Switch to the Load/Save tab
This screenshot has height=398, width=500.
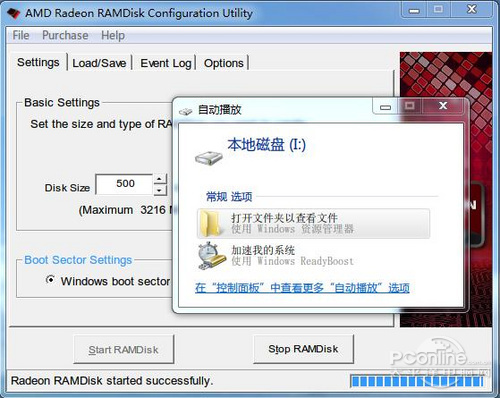coord(99,63)
